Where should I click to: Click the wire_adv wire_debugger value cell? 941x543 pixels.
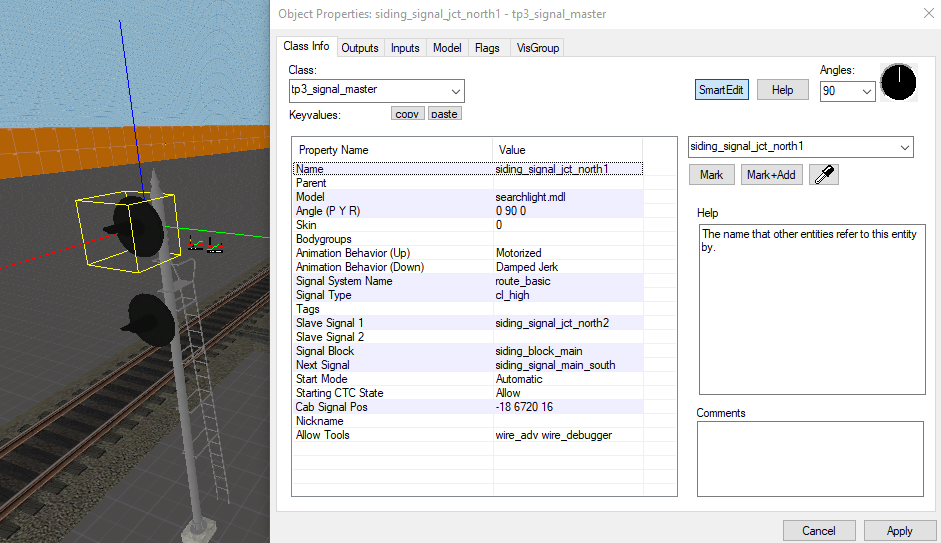[568, 435]
